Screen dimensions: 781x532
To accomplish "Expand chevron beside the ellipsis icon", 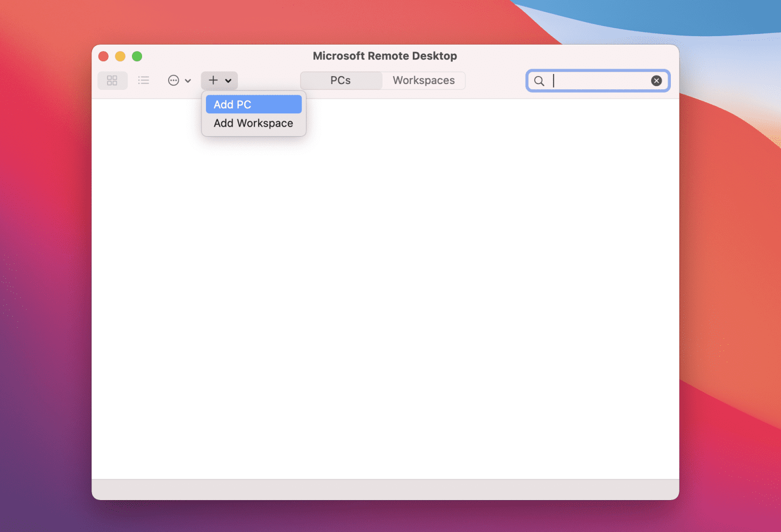I will 188,81.
